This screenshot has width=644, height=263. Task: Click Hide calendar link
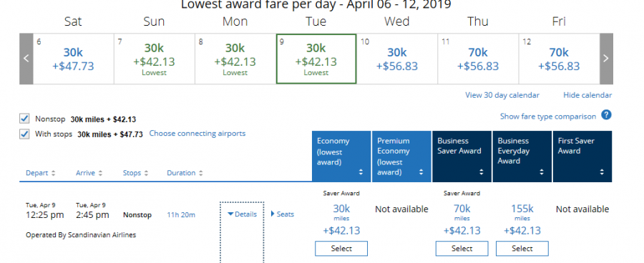point(587,95)
